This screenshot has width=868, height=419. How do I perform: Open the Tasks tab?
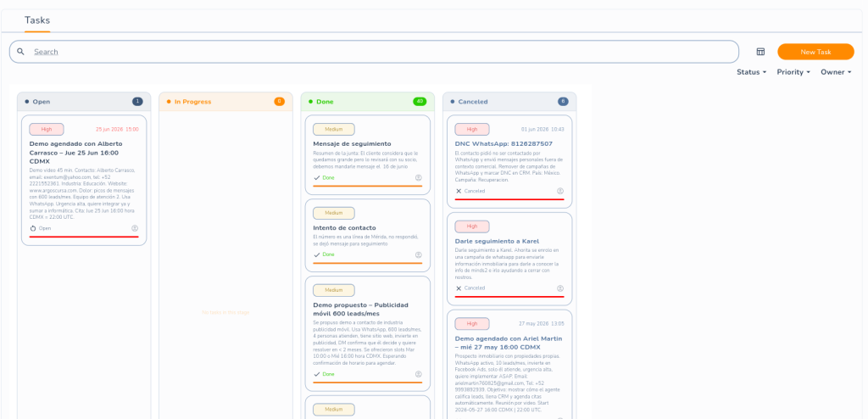click(37, 20)
